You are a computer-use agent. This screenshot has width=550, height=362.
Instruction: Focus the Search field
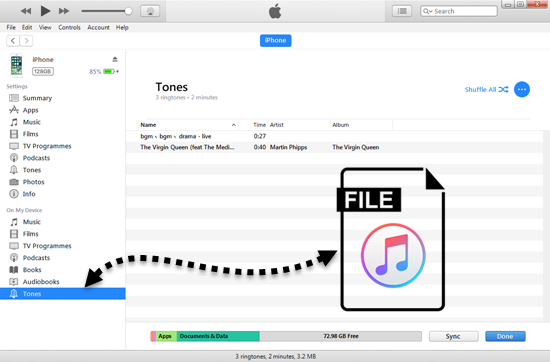point(459,11)
